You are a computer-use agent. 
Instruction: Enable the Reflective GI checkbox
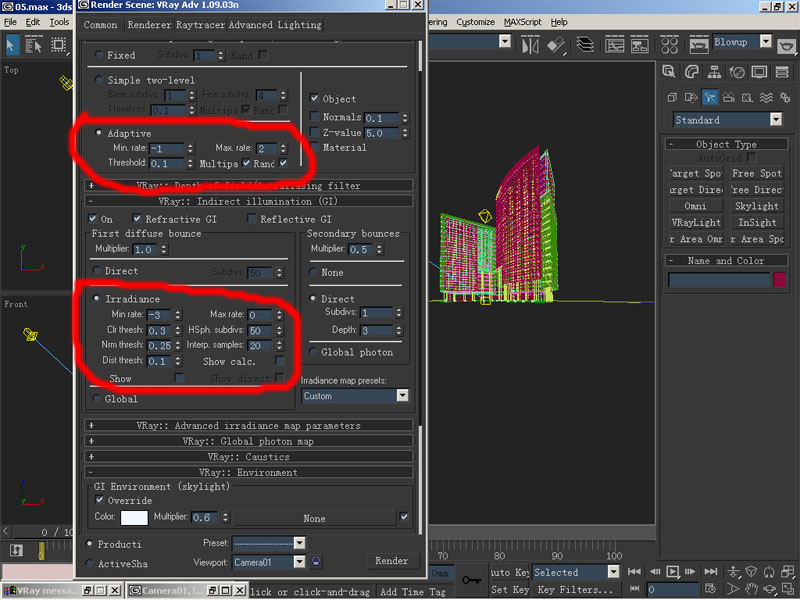(252, 218)
